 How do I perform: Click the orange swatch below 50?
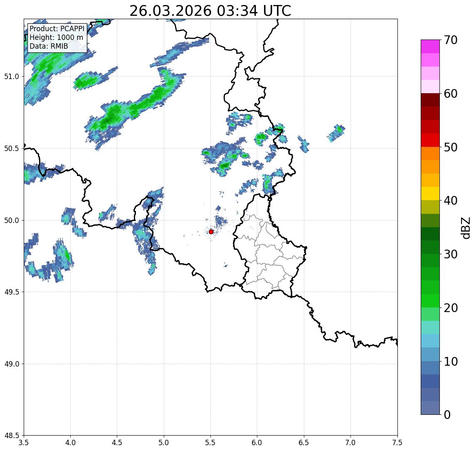[430, 154]
